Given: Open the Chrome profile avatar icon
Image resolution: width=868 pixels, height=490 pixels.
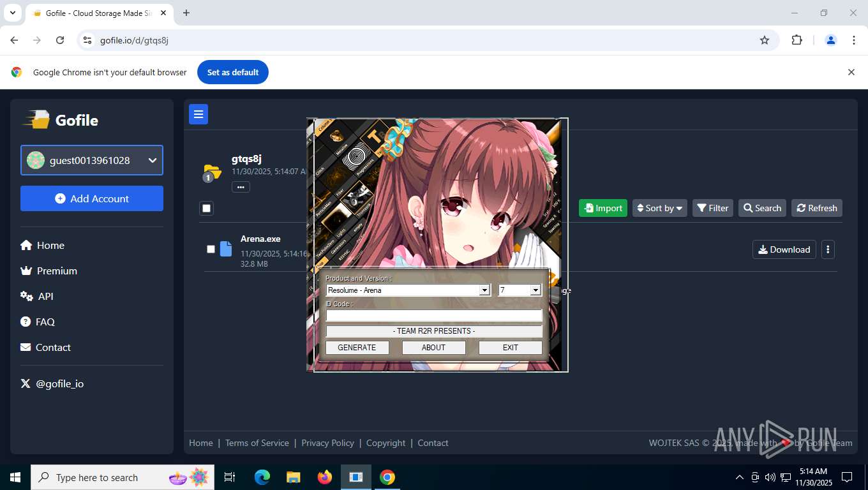Looking at the screenshot, I should tap(831, 40).
